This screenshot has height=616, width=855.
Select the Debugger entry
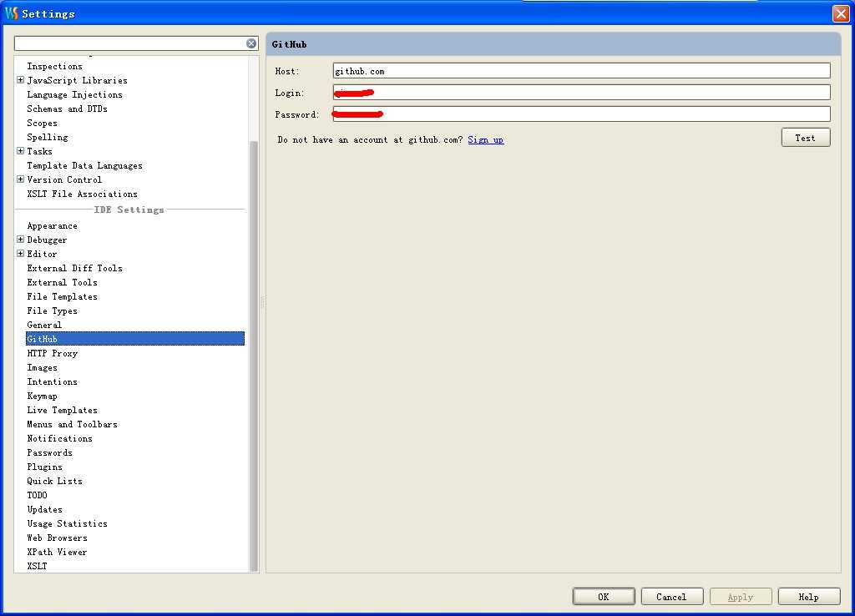click(x=47, y=240)
